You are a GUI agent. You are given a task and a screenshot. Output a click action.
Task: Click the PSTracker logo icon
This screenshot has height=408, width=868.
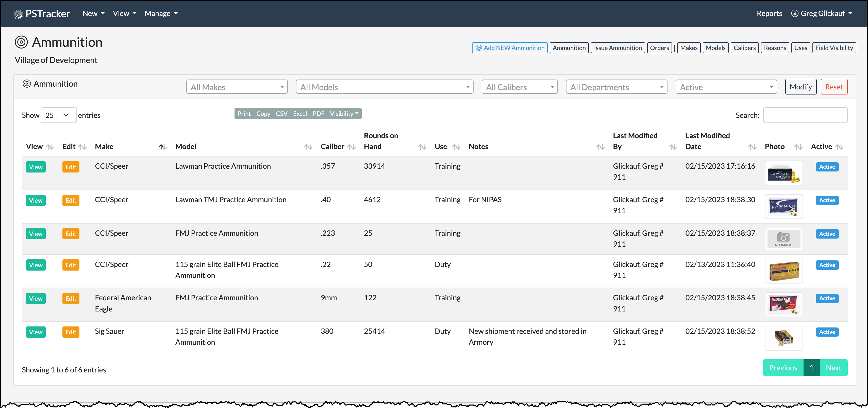click(18, 14)
